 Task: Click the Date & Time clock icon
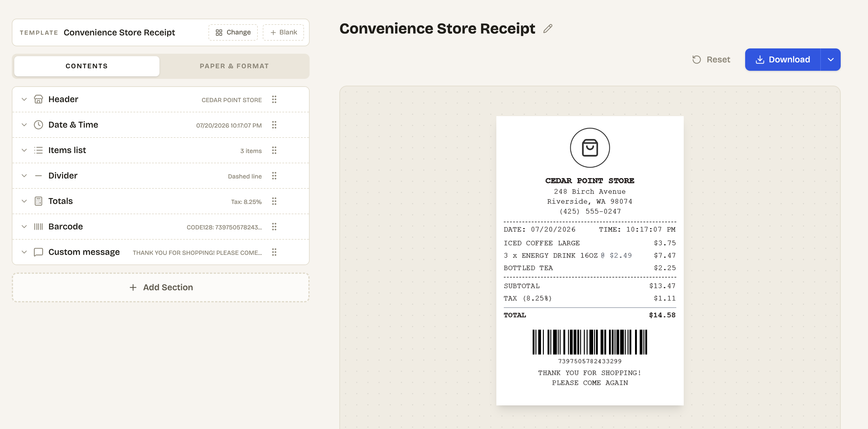pos(38,125)
